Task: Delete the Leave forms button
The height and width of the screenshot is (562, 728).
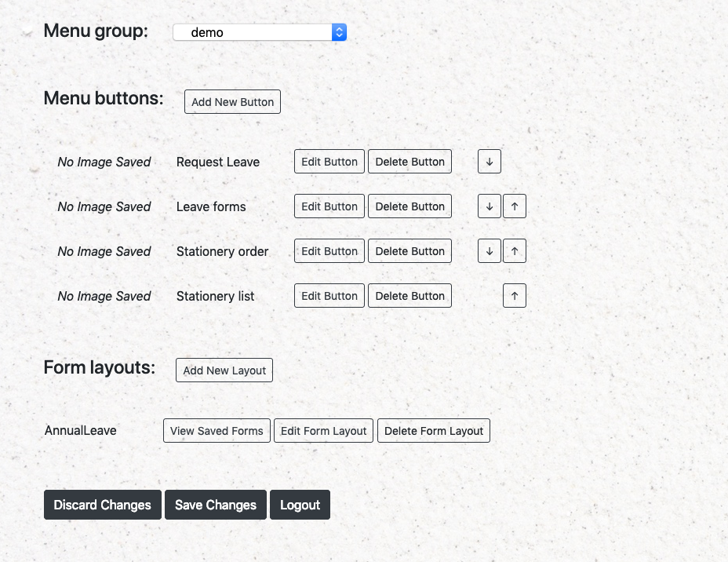Action: [x=409, y=206]
